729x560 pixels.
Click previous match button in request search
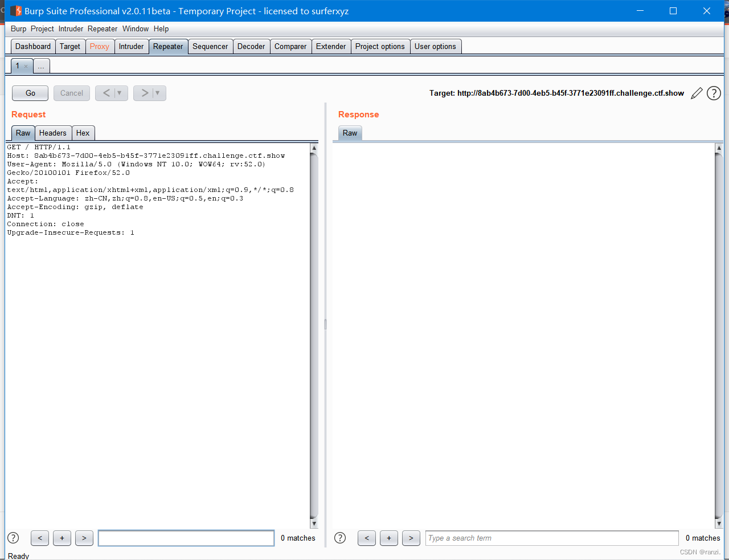(x=40, y=538)
